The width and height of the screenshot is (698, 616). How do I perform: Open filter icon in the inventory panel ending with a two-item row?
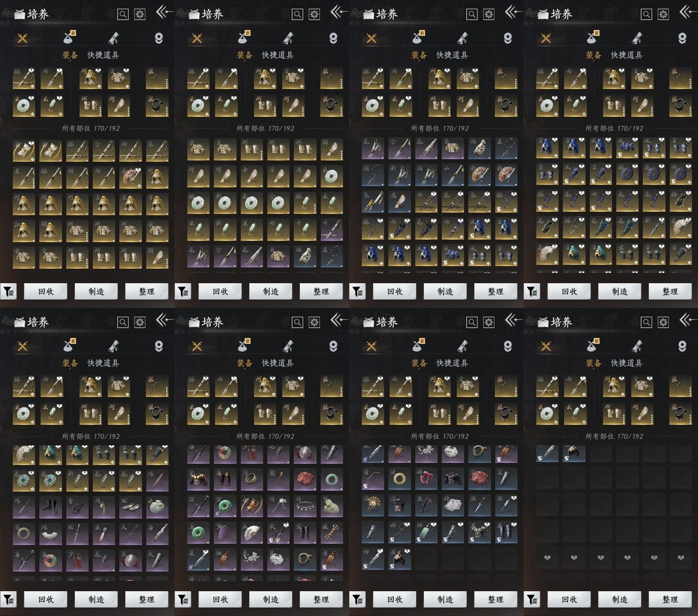pyautogui.click(x=358, y=600)
